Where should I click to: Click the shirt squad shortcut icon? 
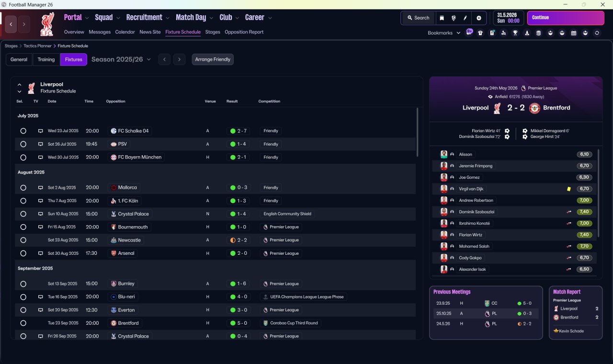point(480,33)
